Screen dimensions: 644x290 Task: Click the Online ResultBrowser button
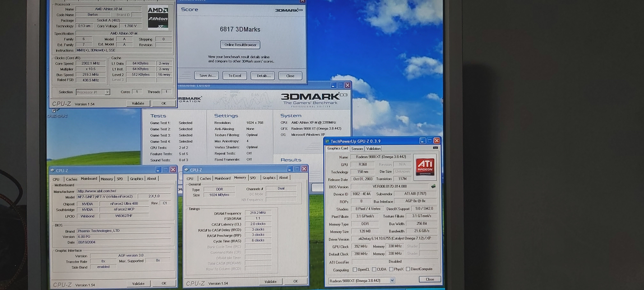(x=240, y=45)
